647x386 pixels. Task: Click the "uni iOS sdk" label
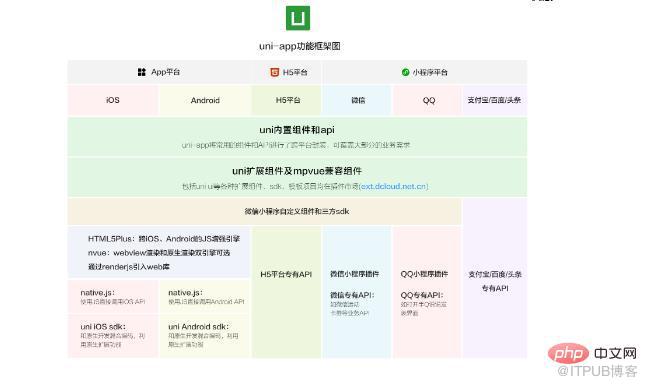tap(103, 327)
